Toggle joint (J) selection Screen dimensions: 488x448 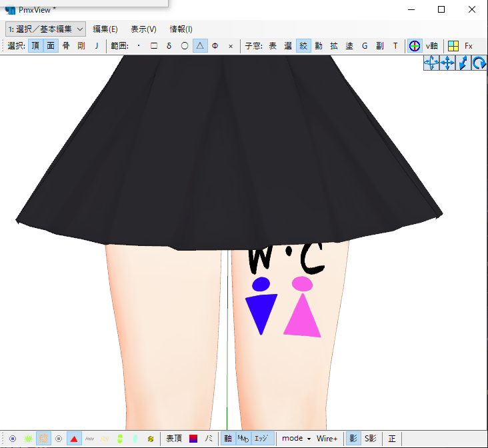click(x=97, y=46)
